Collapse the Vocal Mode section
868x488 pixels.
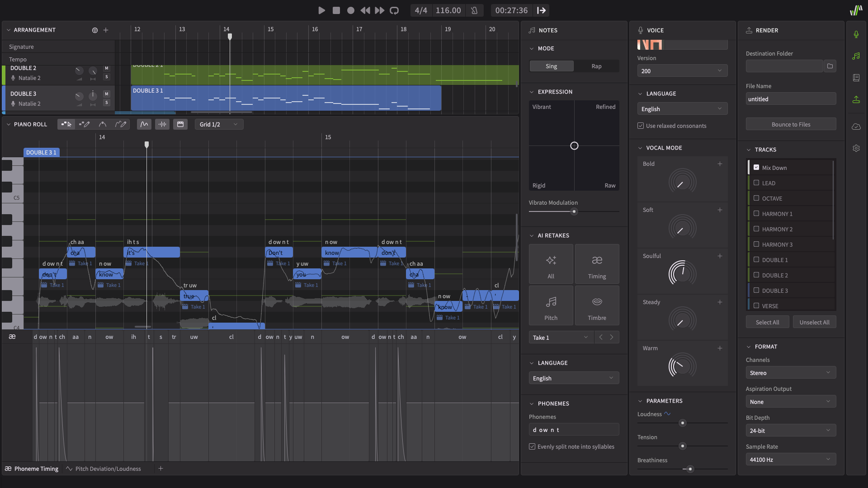click(640, 147)
